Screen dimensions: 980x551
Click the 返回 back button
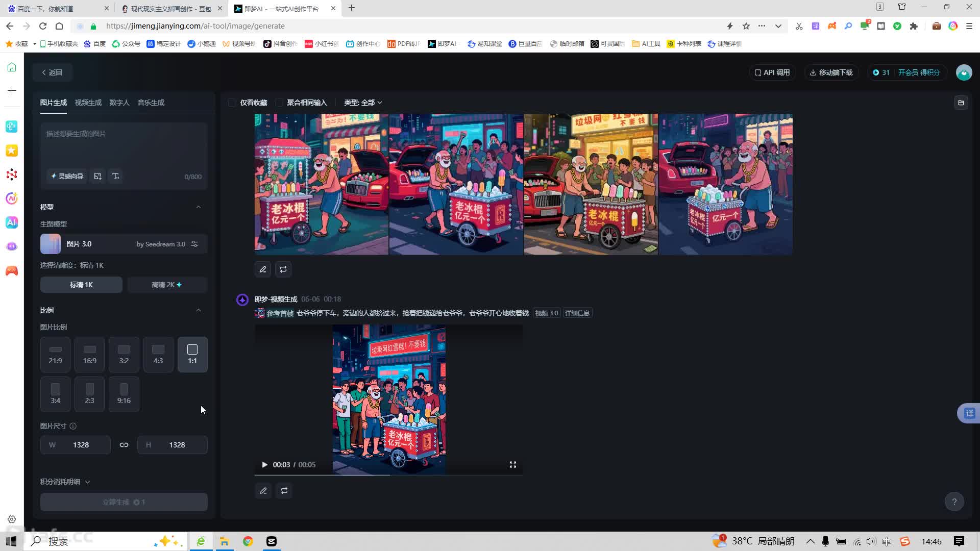click(x=52, y=72)
